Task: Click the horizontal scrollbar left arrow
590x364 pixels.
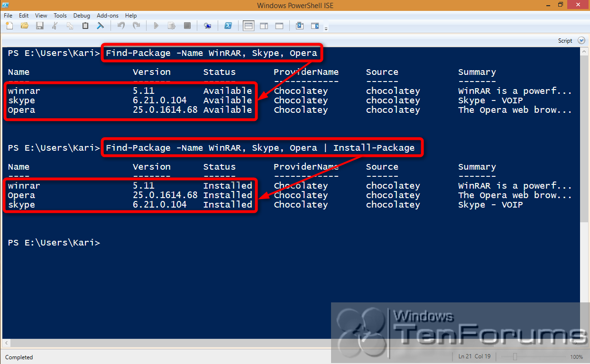Action: [6, 343]
